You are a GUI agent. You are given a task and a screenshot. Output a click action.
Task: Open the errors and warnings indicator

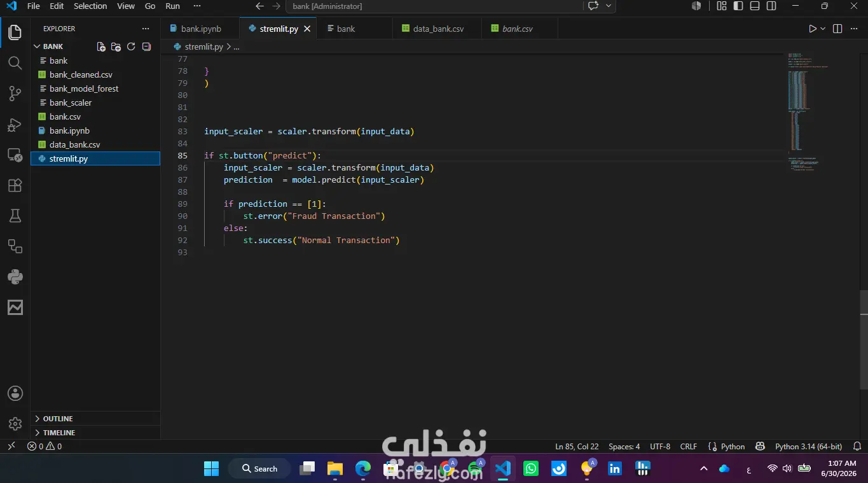tap(45, 446)
